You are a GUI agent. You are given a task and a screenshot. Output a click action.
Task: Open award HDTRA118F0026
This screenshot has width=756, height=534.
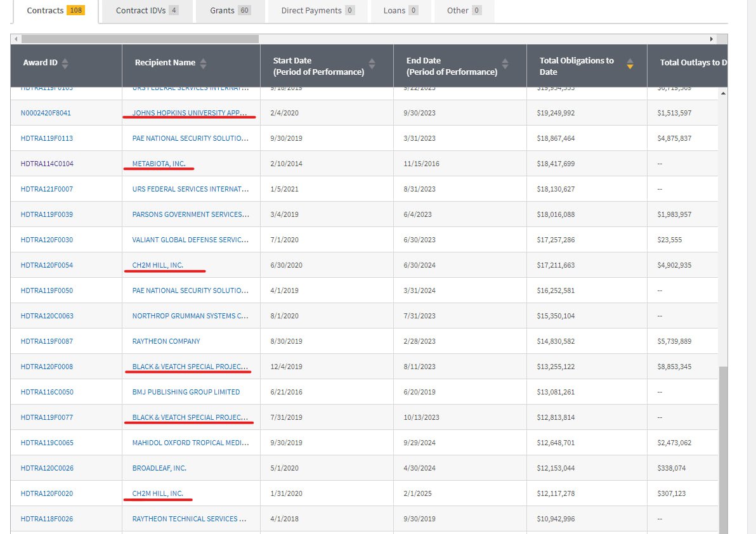(47, 519)
